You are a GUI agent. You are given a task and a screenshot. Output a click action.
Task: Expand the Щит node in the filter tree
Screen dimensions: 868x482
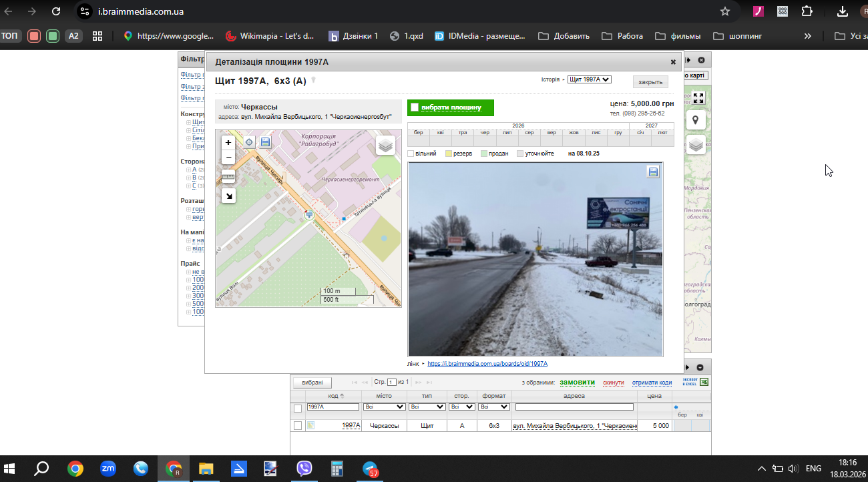pyautogui.click(x=188, y=123)
